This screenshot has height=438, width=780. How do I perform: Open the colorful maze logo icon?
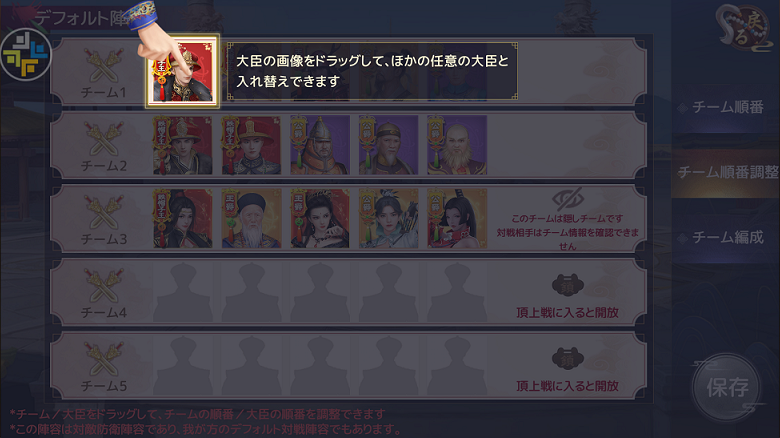pyautogui.click(x=26, y=55)
